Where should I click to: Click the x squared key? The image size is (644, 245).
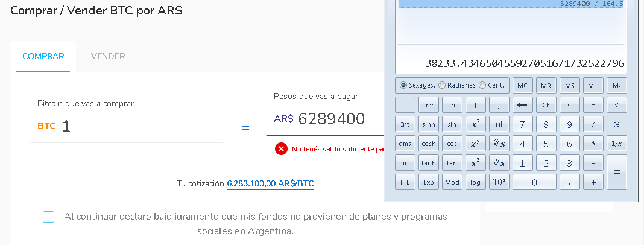[x=476, y=124]
